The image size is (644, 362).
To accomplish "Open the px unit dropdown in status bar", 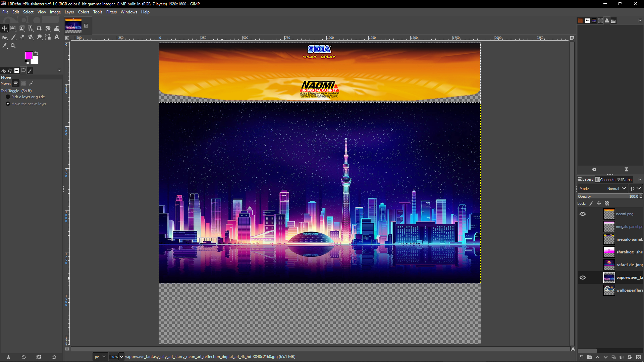I will coord(100,357).
